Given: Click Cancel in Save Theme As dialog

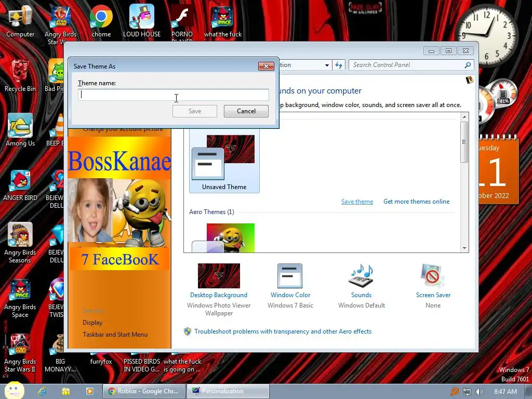Looking at the screenshot, I should point(246,111).
